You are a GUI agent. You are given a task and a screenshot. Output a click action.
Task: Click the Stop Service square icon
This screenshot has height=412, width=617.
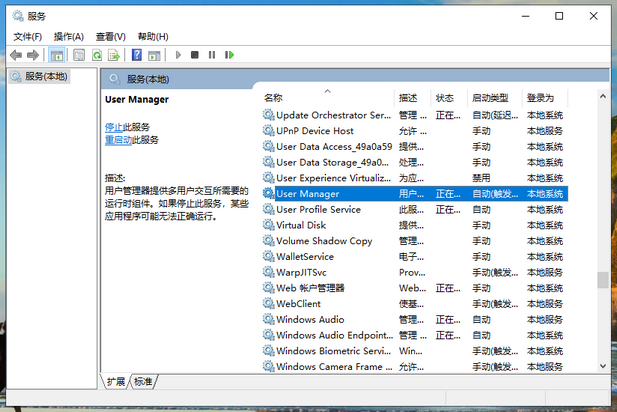(x=195, y=55)
